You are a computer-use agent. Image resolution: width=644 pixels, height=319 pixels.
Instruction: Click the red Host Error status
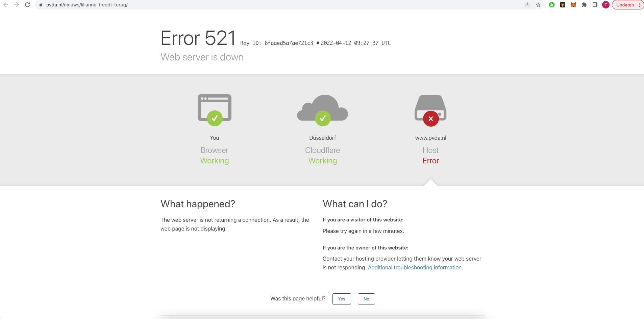[431, 161]
